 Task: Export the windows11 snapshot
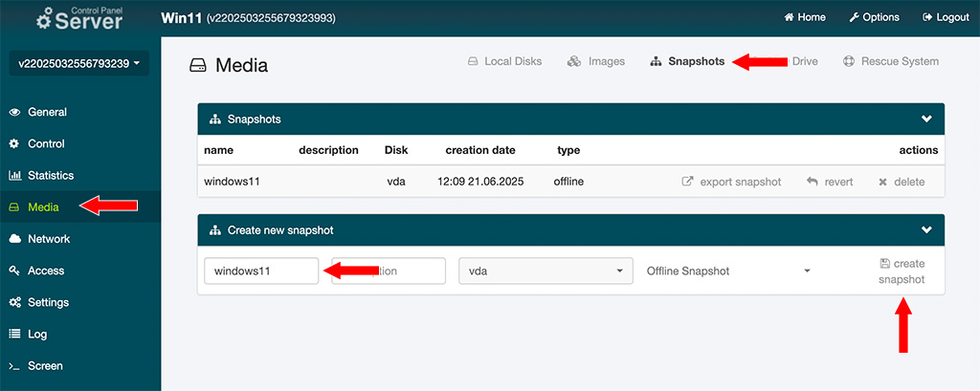(731, 182)
